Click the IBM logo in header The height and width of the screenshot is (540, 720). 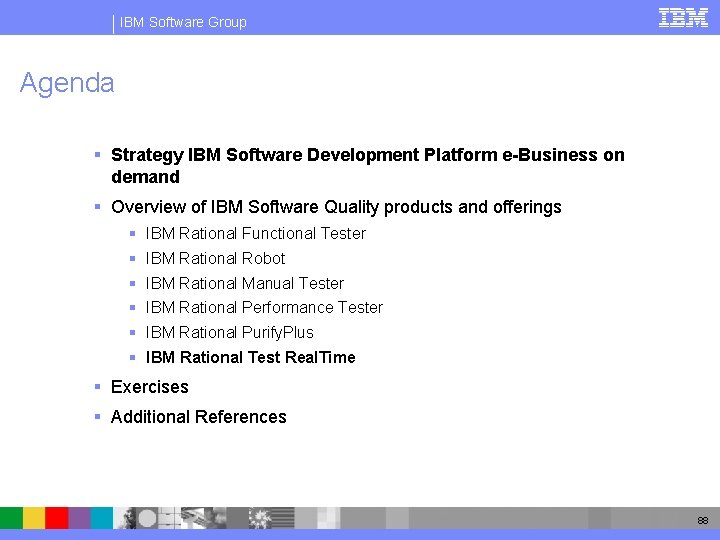(683, 18)
